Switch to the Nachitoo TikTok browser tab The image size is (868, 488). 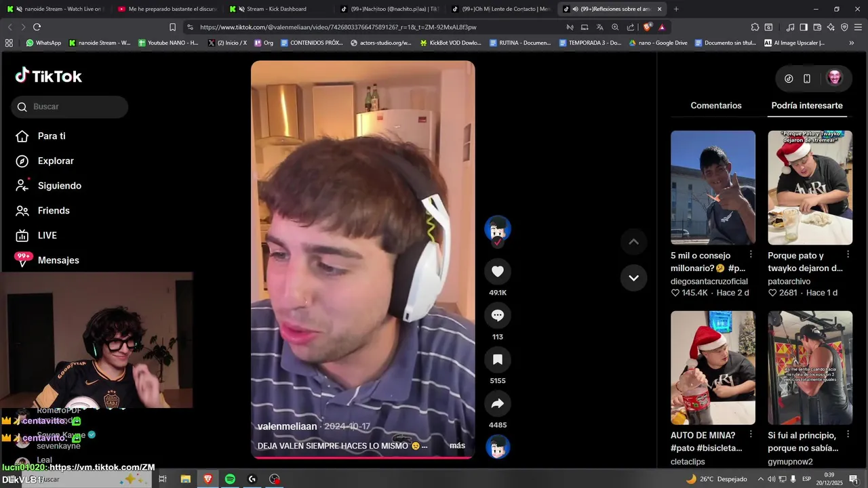coord(389,9)
